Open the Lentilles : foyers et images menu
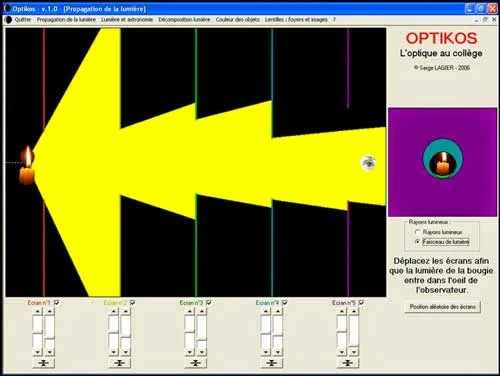Screen dimensions: 500x376 (x=296, y=20)
